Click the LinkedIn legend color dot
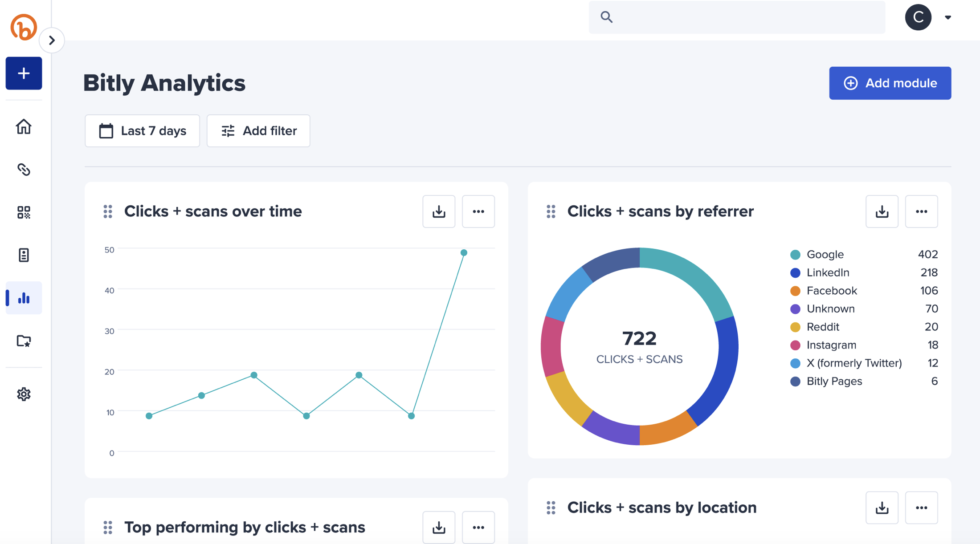Viewport: 980px width, 544px height. pyautogui.click(x=795, y=272)
